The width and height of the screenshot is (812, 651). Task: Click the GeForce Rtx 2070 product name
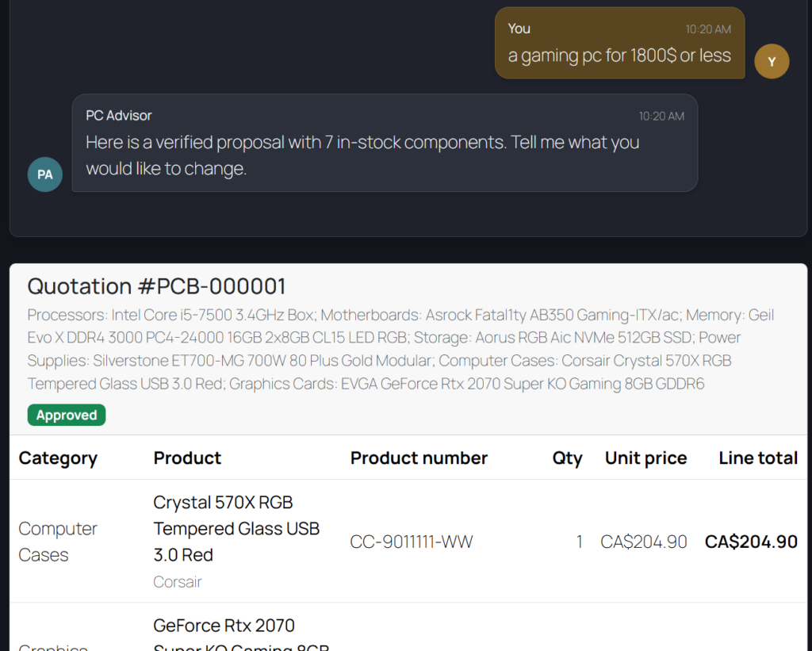coord(241,634)
